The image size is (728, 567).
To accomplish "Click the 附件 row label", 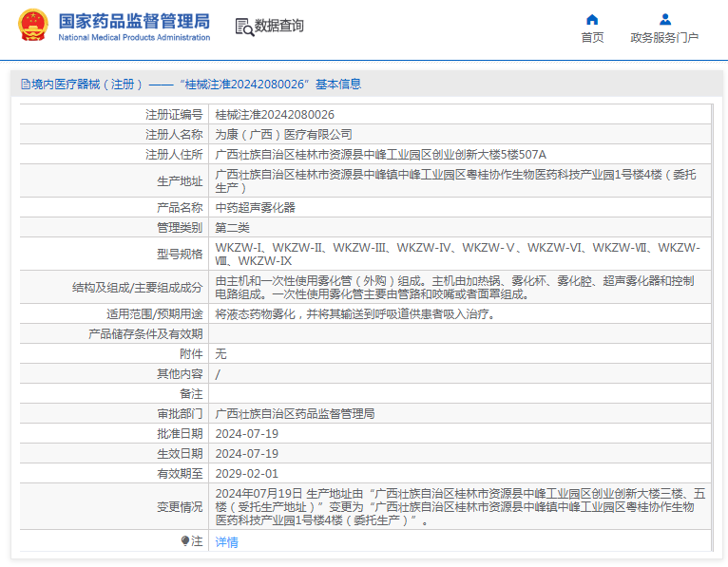I will tap(191, 354).
